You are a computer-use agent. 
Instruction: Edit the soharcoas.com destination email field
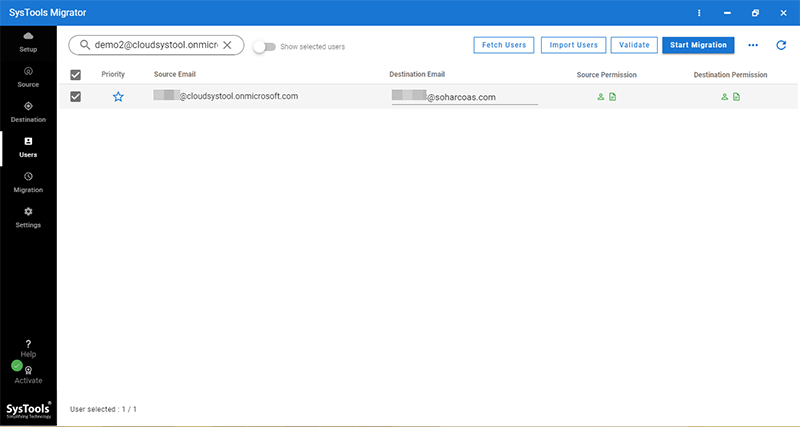tap(465, 97)
